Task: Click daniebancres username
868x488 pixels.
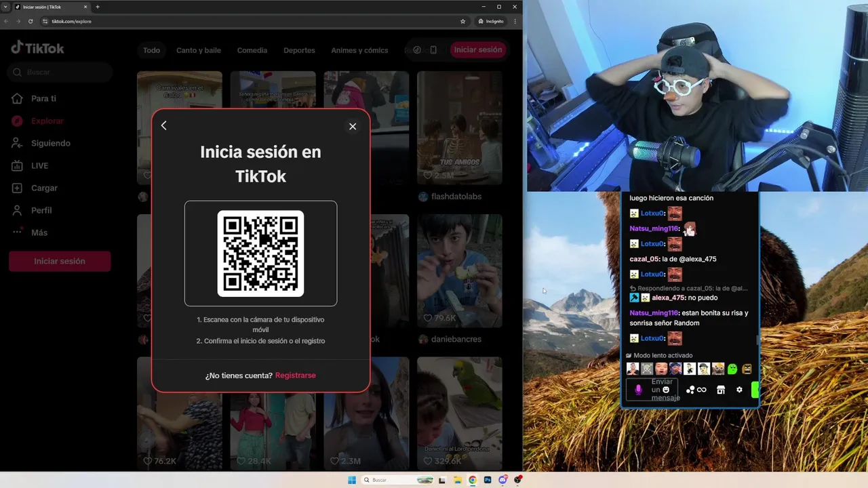Action: 456,339
